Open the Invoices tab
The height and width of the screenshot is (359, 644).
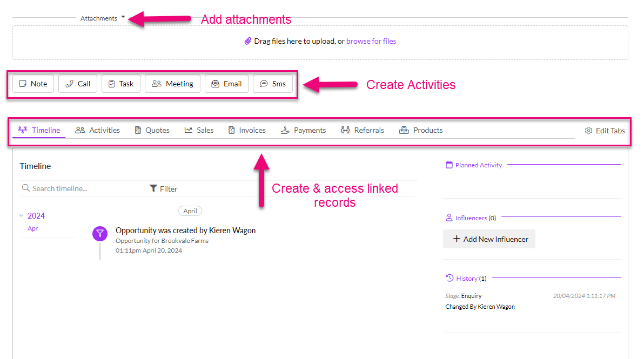(x=247, y=130)
